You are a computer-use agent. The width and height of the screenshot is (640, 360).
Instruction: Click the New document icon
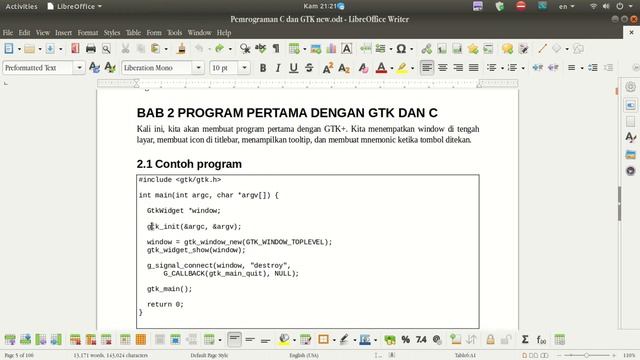point(9,49)
